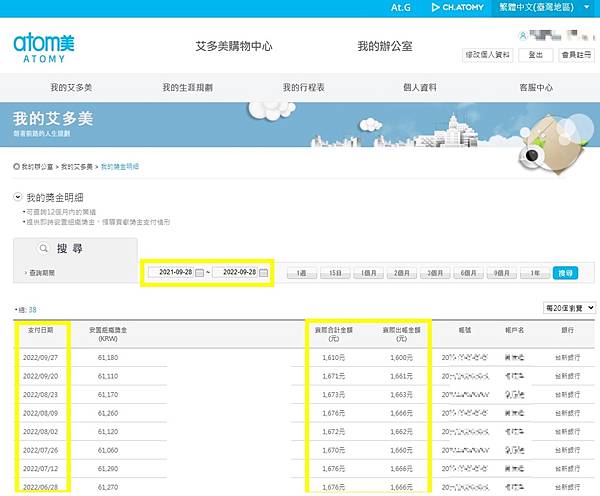Image resolution: width=600 pixels, height=496 pixels.
Task: Select the 3個月 period button
Action: point(435,273)
